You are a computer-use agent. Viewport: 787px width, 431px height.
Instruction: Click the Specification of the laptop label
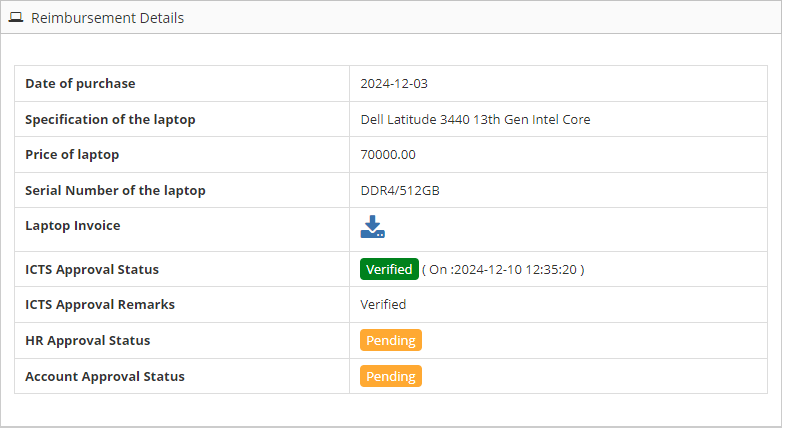[110, 120]
